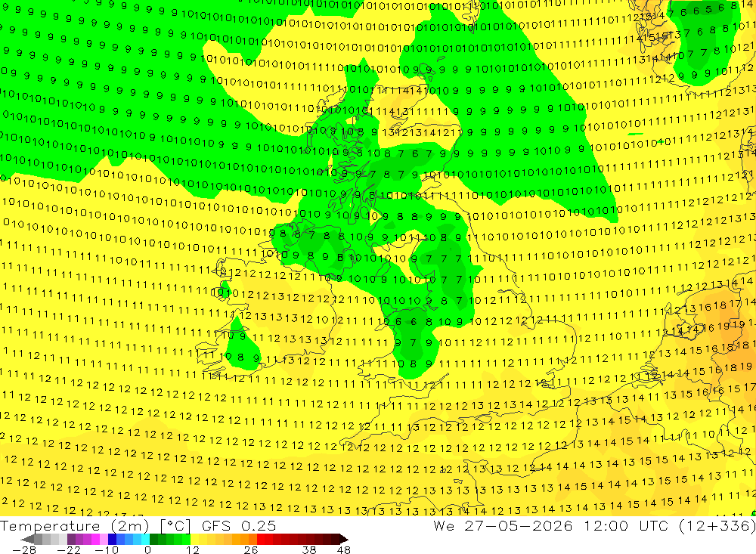
Task: Click the '-10' colorbar label
Action: point(107,550)
